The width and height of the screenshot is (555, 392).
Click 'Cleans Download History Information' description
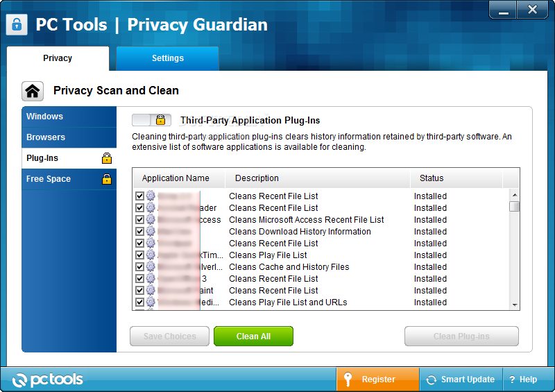point(300,231)
